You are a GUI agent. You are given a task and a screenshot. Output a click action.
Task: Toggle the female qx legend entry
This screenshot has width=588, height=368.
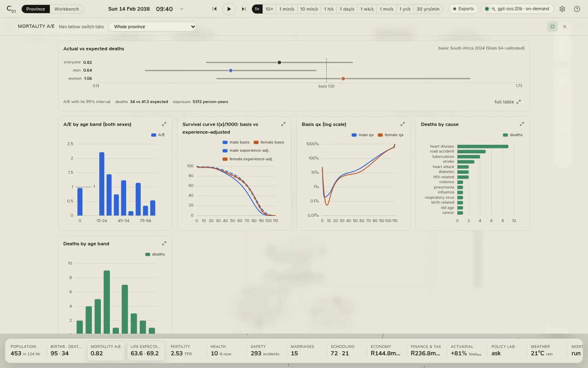(391, 135)
